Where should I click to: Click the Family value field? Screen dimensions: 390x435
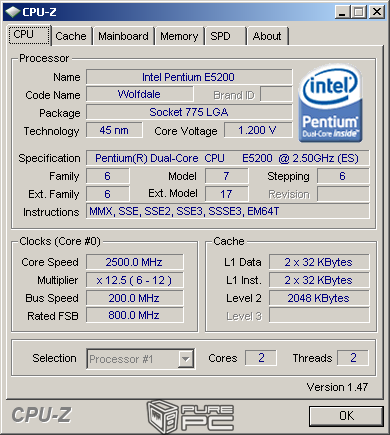point(108,176)
